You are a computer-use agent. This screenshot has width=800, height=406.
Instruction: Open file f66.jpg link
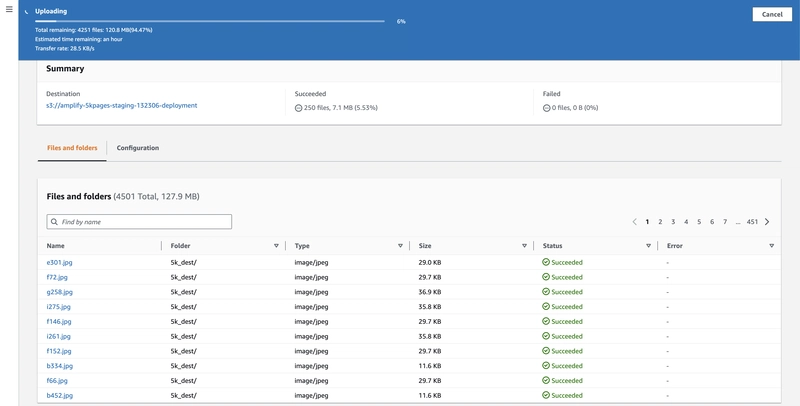pos(57,381)
